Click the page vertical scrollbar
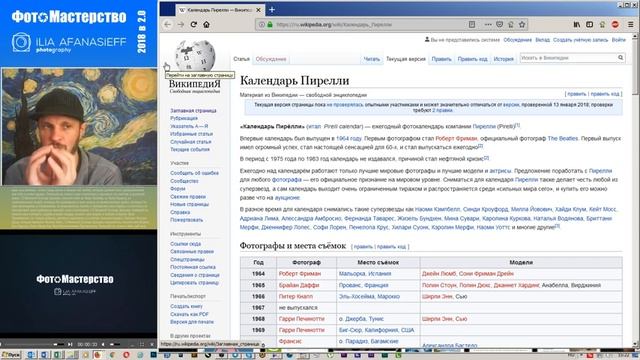Screen dimensions: 640x360 [x=636, y=190]
